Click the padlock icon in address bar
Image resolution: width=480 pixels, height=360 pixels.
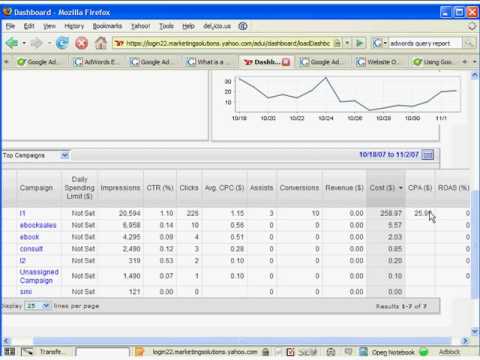[337, 43]
